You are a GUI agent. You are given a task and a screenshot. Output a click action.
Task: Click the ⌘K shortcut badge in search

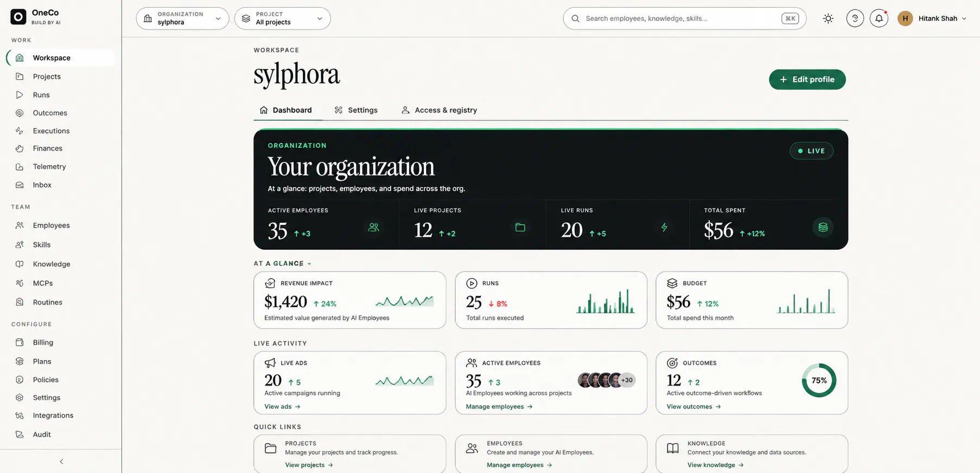790,18
